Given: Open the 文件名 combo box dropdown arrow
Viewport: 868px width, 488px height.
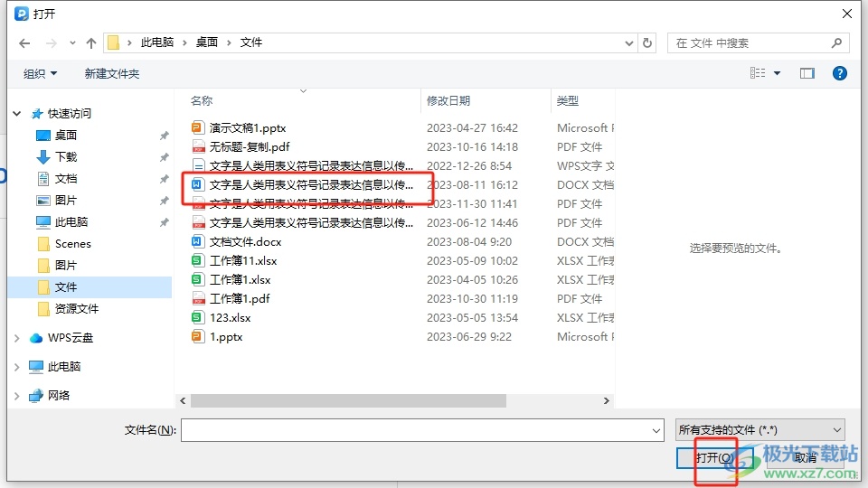Looking at the screenshot, I should 656,430.
